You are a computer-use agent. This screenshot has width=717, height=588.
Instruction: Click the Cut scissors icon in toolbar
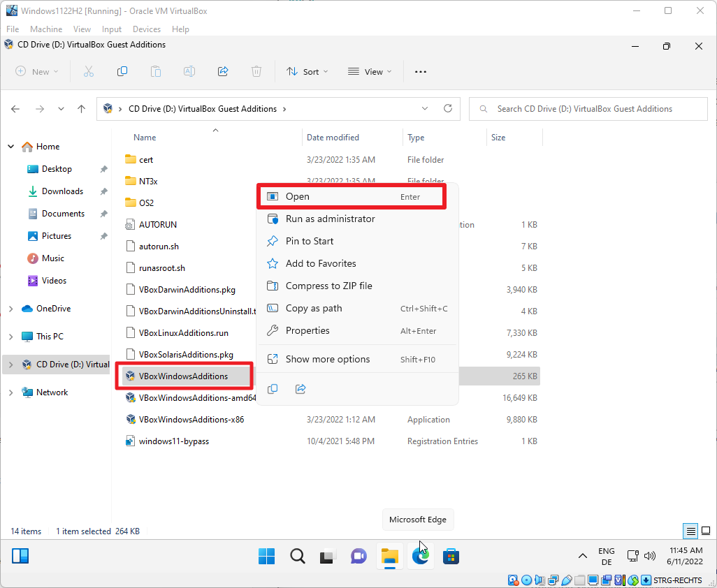tap(88, 72)
